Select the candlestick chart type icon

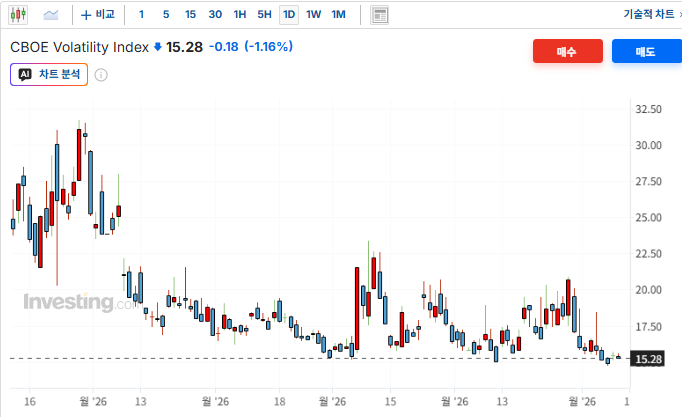point(18,15)
